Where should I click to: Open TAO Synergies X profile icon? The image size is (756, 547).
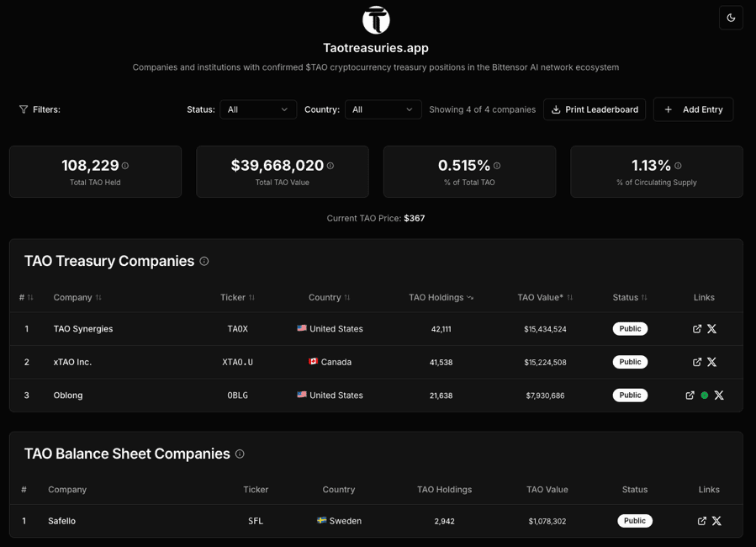[x=711, y=329]
